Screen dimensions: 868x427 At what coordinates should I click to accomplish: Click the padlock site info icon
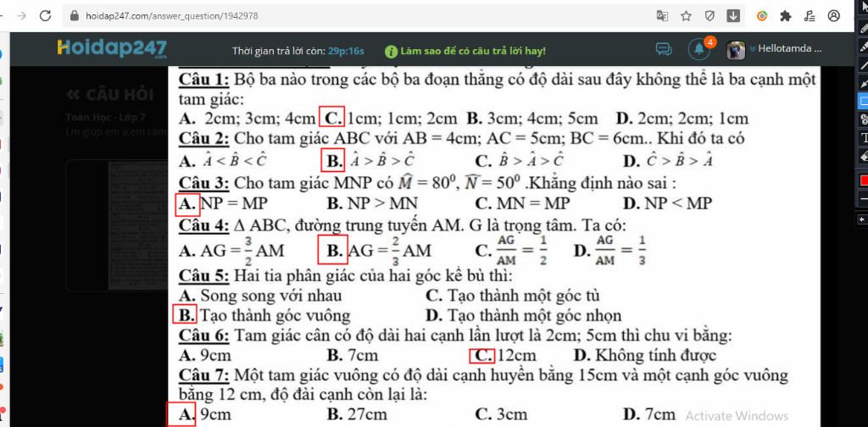pyautogui.click(x=75, y=16)
